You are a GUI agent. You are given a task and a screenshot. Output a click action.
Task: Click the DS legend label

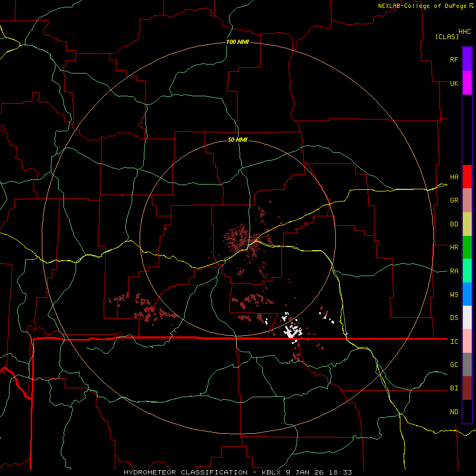[x=454, y=318]
